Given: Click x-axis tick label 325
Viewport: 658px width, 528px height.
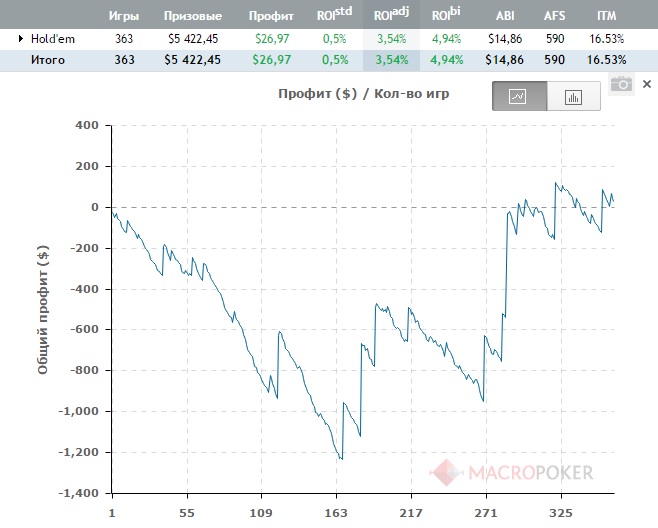Looking at the screenshot, I should tap(561, 513).
